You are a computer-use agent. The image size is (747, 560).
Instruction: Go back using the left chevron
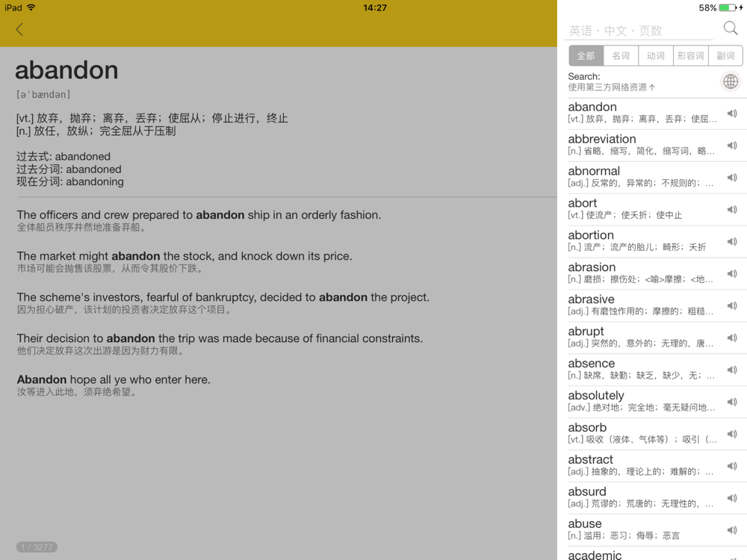coord(19,30)
